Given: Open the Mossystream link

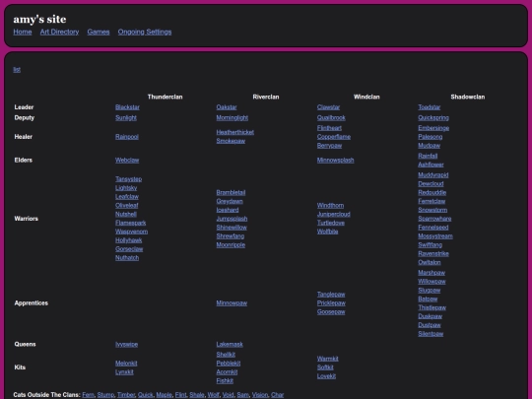Looking at the screenshot, I should pos(435,236).
